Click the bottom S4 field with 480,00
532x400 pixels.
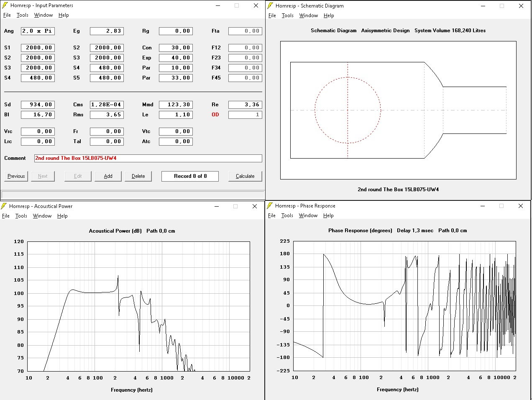pos(38,78)
